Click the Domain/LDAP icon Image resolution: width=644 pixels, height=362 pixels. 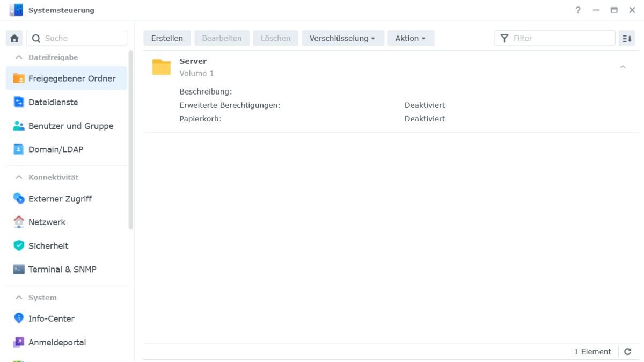point(19,149)
